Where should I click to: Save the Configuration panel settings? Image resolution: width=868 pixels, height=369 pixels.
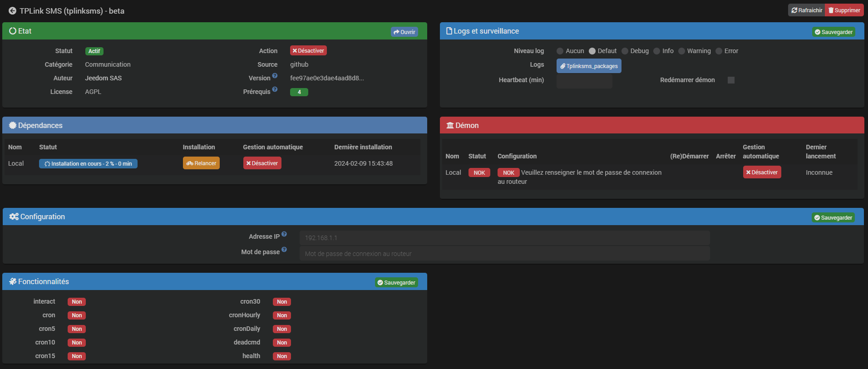click(x=833, y=217)
